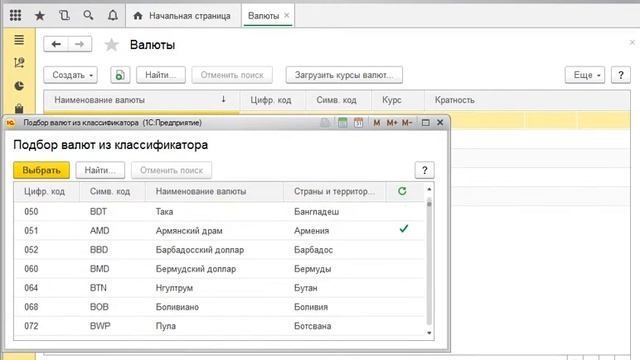Open help question button in classifier dialog
This screenshot has height=360, width=640.
[x=424, y=170]
